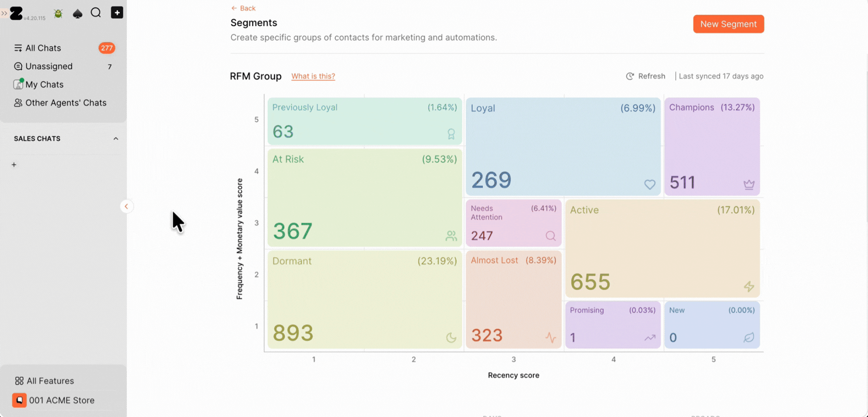Viewport: 868px width, 417px height.
Task: Click the crown icon in Champions tile
Action: [x=749, y=184]
